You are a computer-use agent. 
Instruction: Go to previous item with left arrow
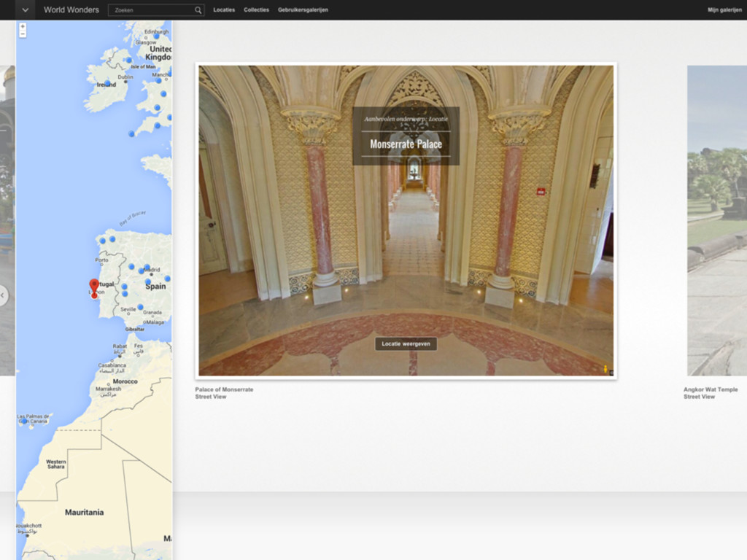[4, 295]
